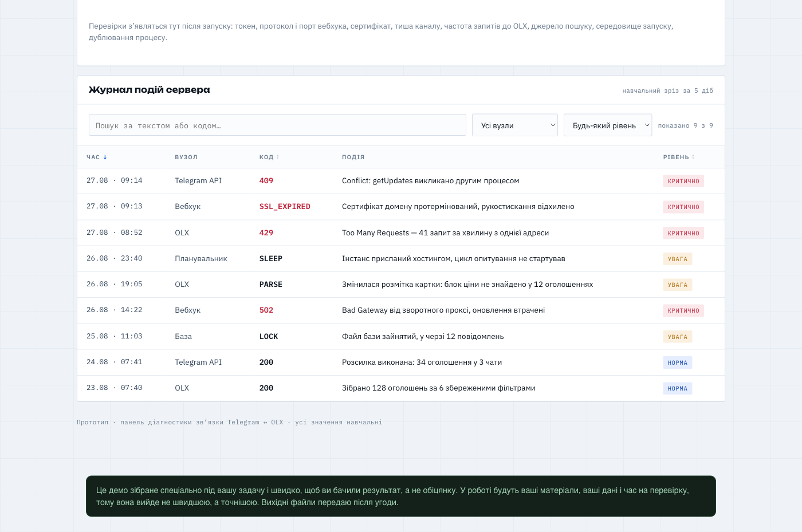Click the sort arrow next to ЧАС header

pos(105,157)
